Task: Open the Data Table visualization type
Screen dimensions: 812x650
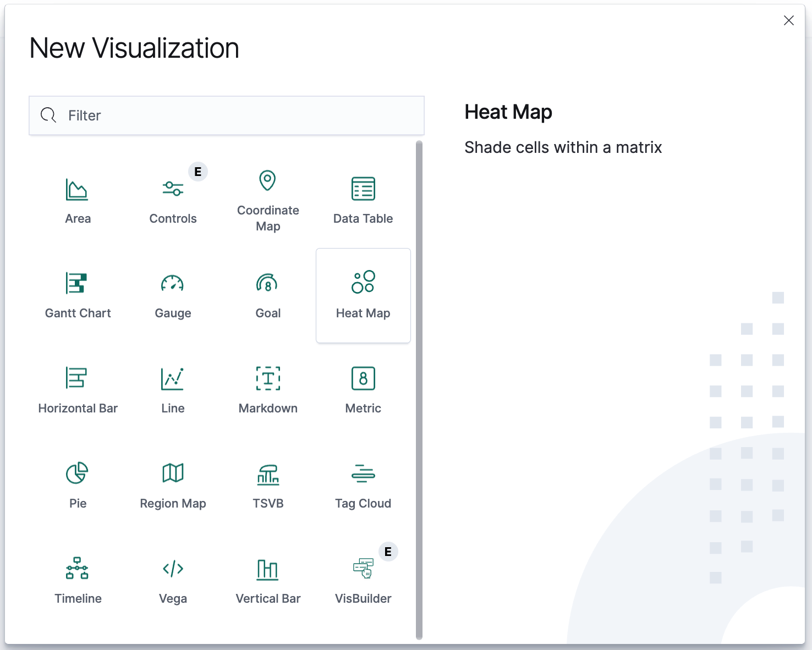Action: pyautogui.click(x=363, y=189)
